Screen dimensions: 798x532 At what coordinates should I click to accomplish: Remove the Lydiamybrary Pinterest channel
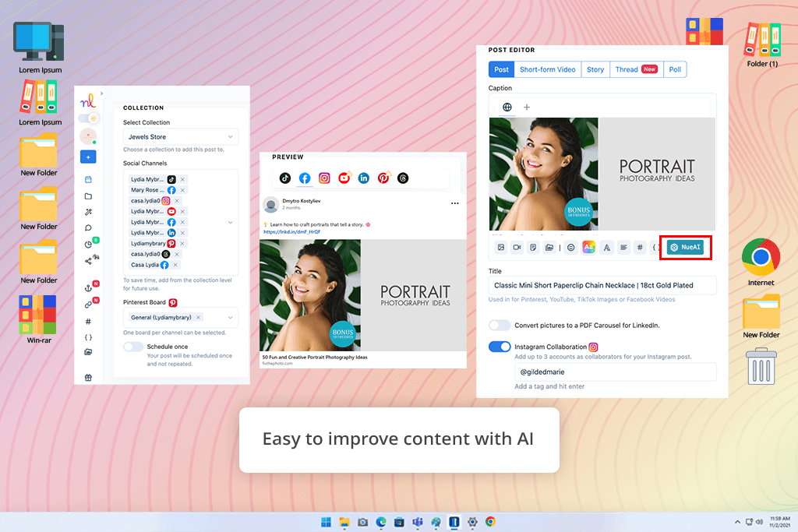182,244
